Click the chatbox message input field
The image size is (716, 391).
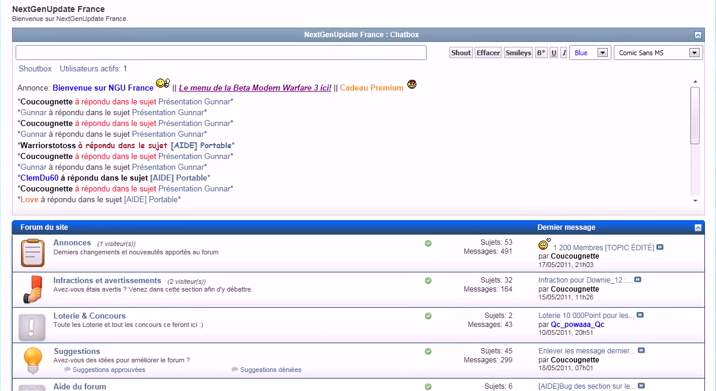pos(221,53)
